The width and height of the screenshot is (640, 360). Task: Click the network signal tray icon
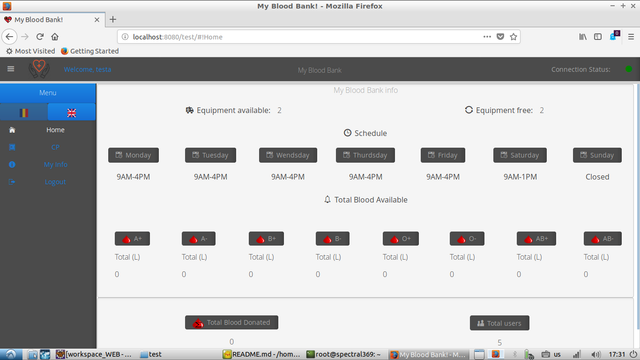click(x=576, y=354)
